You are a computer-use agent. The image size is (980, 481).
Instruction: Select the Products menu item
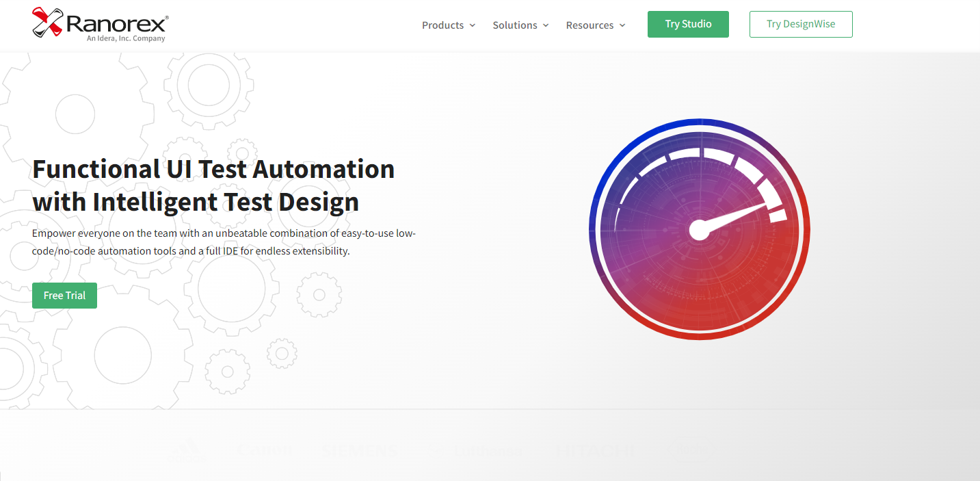(x=442, y=25)
